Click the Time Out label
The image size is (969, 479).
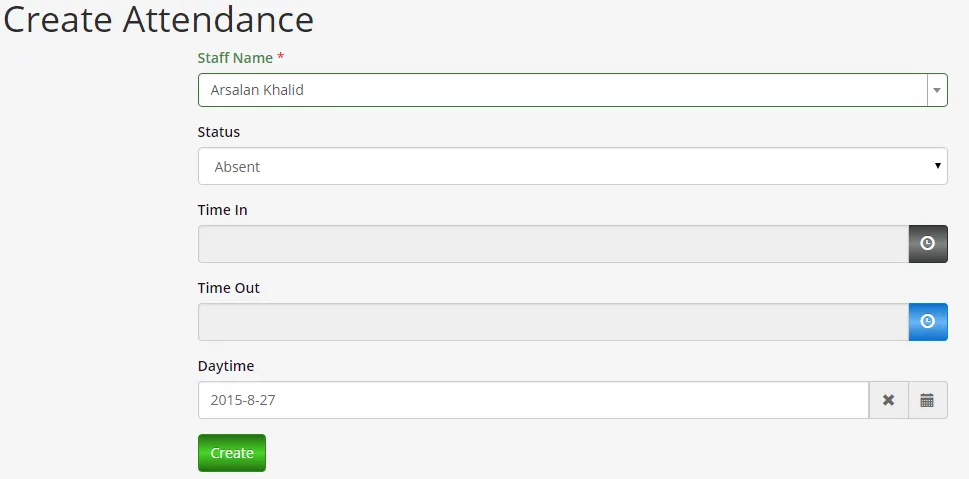[229, 288]
